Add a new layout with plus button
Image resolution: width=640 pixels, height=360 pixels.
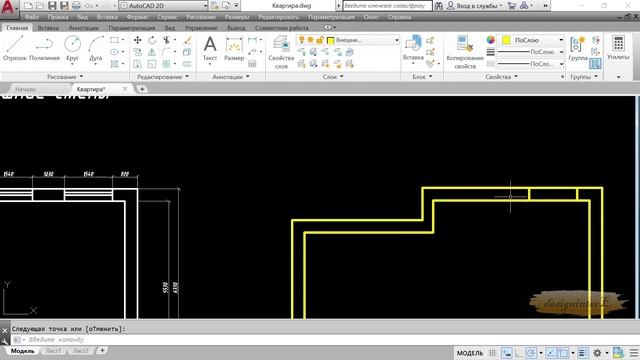coord(102,351)
